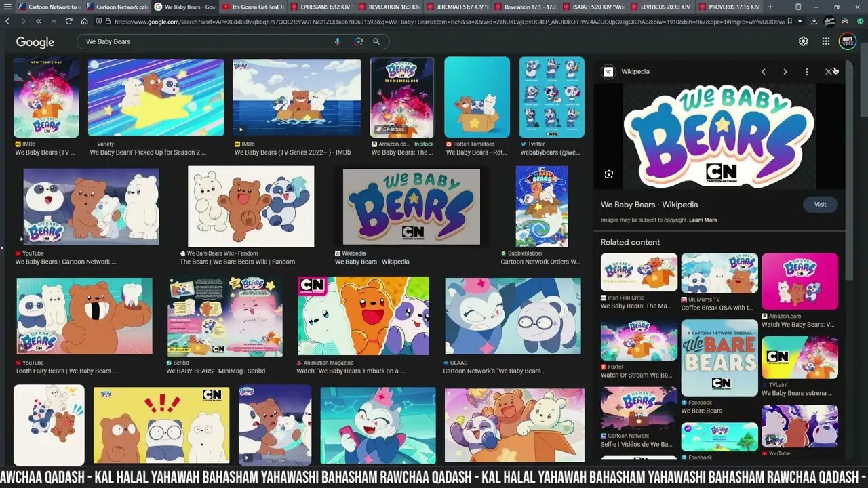
Task: Open the We Bare Bears Wiki Fandom image
Action: click(251, 207)
